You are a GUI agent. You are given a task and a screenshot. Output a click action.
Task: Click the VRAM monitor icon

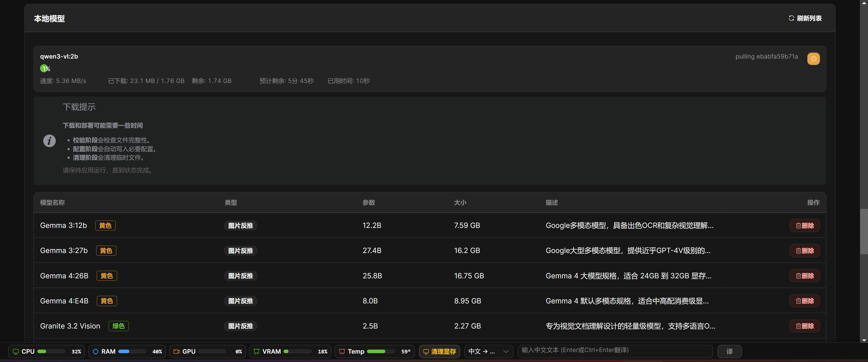(x=256, y=352)
